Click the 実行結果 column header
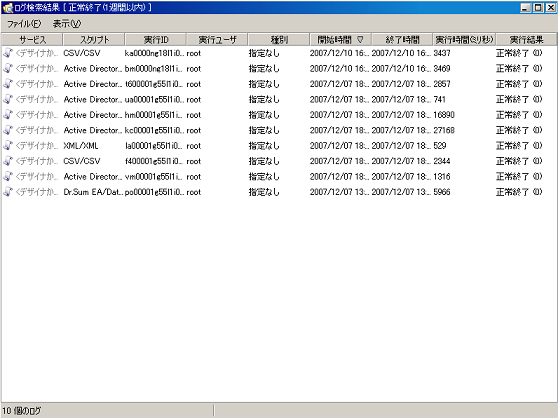Image resolution: width=558 pixels, height=418 pixels. [526, 39]
